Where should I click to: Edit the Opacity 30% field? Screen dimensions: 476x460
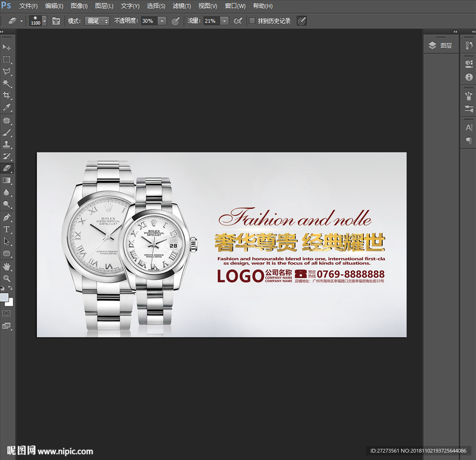pyautogui.click(x=149, y=21)
